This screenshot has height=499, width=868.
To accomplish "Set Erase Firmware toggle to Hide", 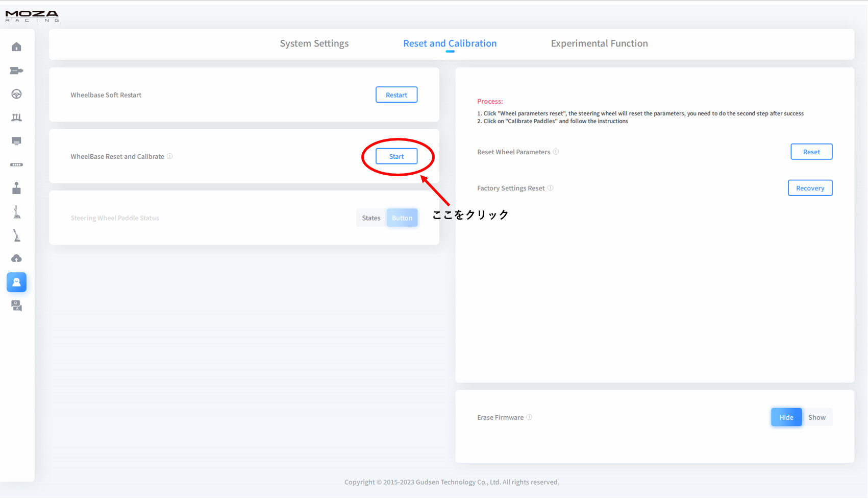I will pyautogui.click(x=786, y=417).
